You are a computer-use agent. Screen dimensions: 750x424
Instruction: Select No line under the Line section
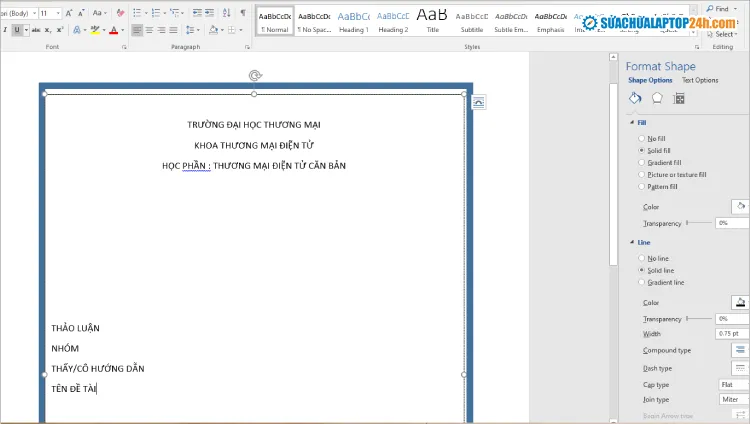642,259
